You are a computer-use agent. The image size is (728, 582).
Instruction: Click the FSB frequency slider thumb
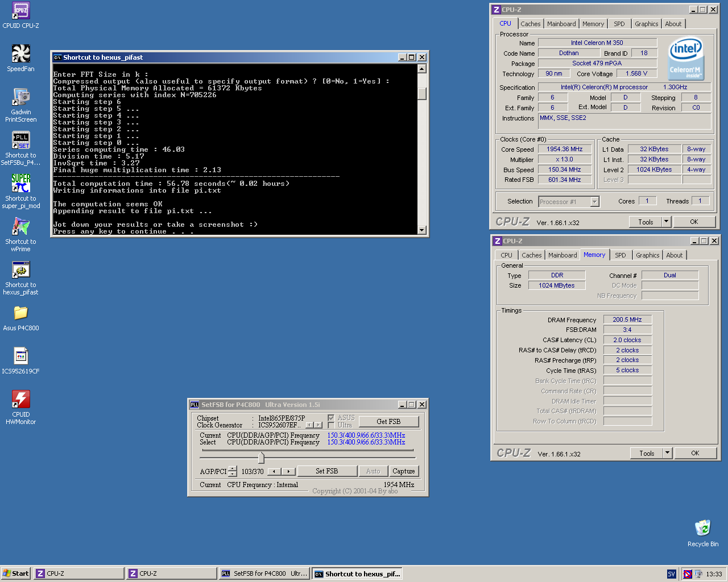[x=261, y=458]
